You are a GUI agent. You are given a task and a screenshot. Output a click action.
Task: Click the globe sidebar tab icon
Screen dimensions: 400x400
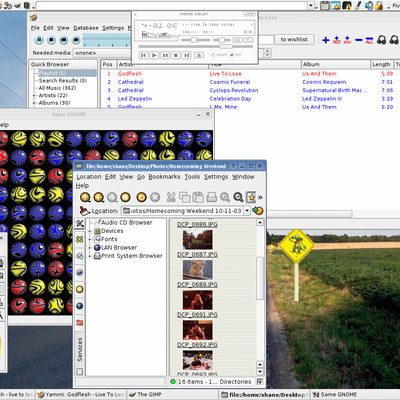80,306
